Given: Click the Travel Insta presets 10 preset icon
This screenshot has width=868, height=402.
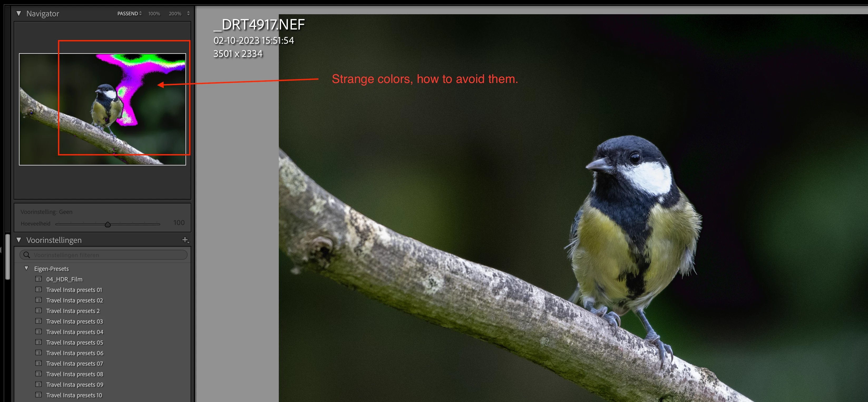Looking at the screenshot, I should [x=39, y=395].
